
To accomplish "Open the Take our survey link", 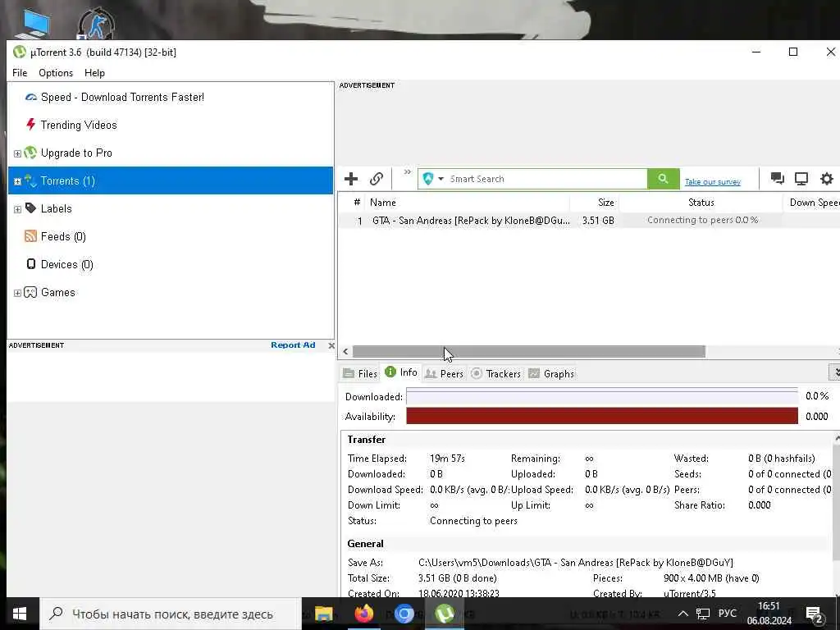I will click(x=713, y=181).
